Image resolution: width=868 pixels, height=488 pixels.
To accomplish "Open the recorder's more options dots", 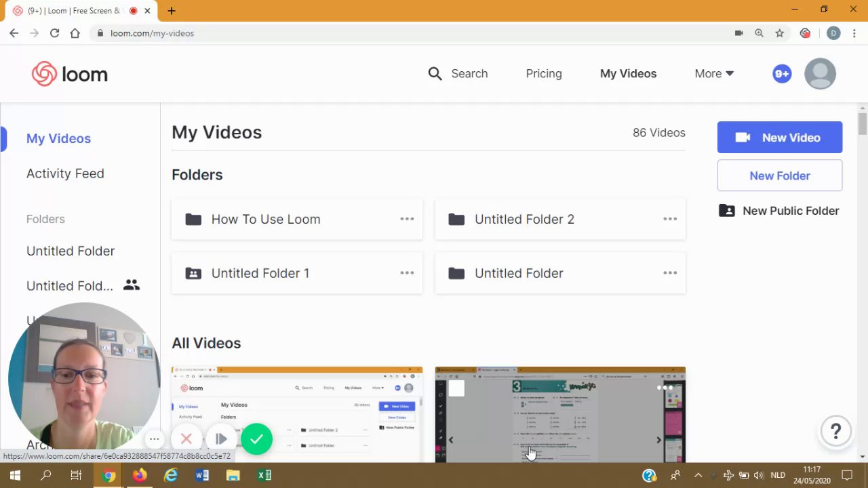I will pyautogui.click(x=155, y=439).
